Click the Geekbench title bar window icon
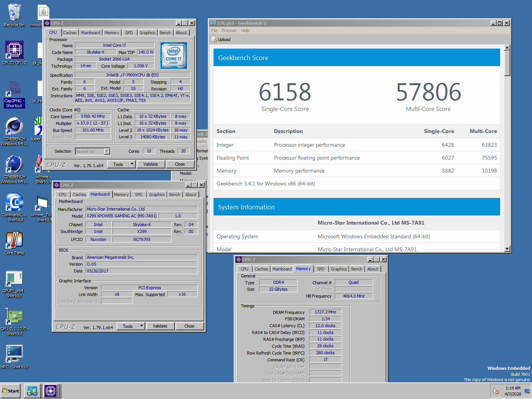This screenshot has width=532, height=399. tap(214, 23)
